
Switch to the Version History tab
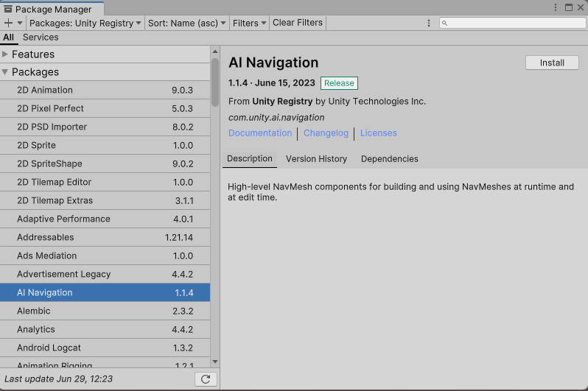tap(317, 159)
